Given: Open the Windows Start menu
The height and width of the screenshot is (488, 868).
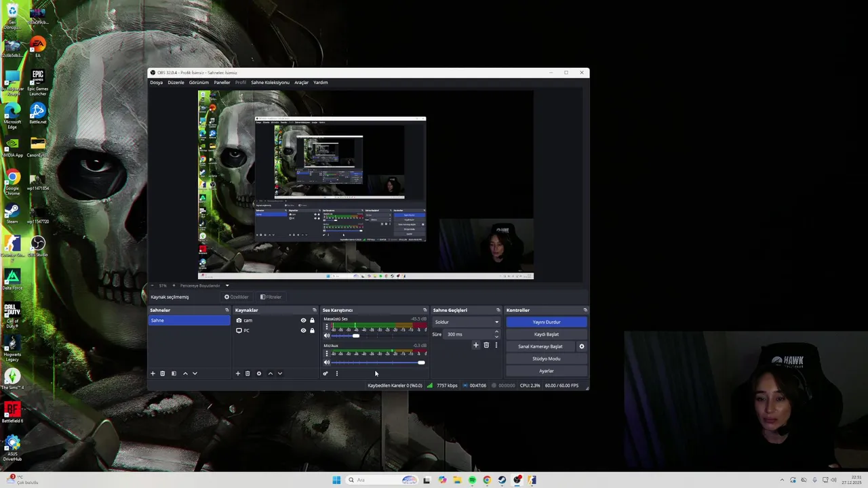Looking at the screenshot, I should click(x=336, y=480).
